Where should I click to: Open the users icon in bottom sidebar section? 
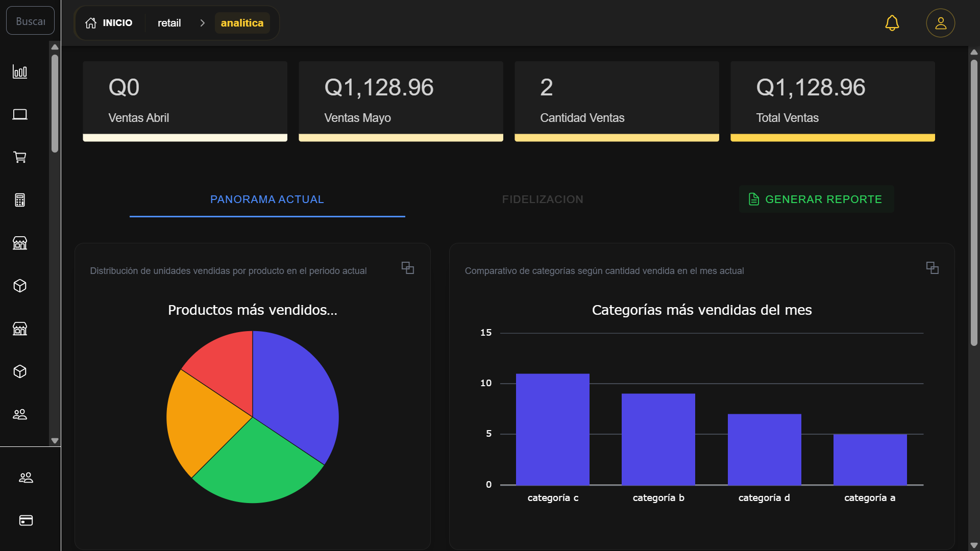click(x=26, y=478)
